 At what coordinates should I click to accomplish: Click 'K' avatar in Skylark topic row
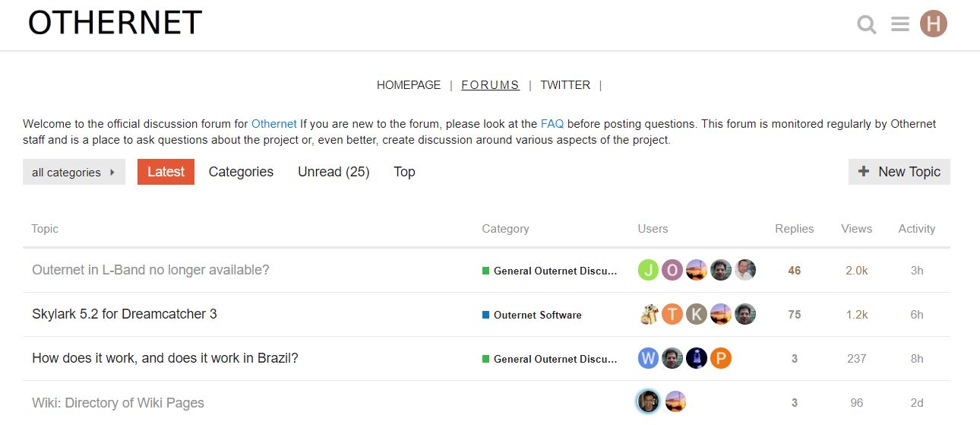(x=697, y=314)
